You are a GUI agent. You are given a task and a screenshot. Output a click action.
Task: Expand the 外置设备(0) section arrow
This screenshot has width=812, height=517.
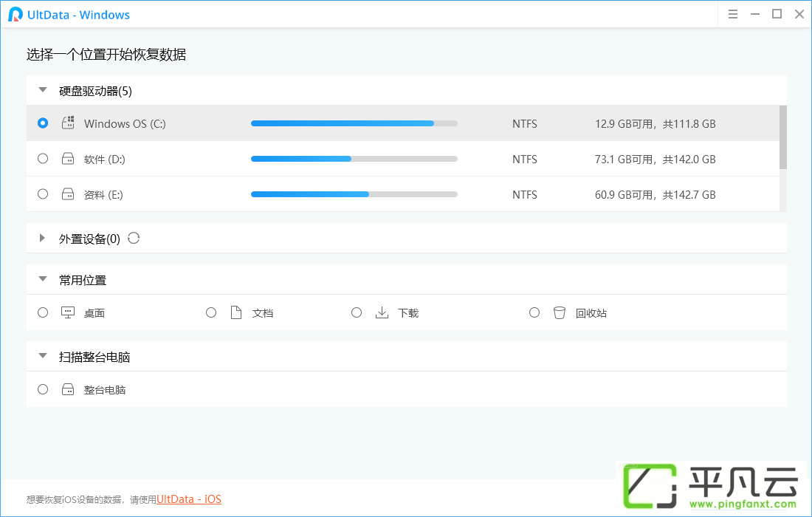pos(43,239)
